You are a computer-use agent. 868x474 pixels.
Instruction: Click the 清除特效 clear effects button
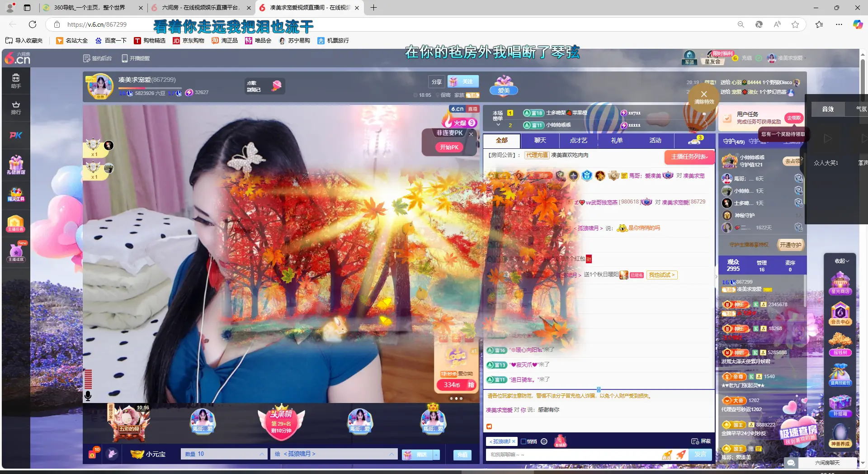pyautogui.click(x=704, y=97)
